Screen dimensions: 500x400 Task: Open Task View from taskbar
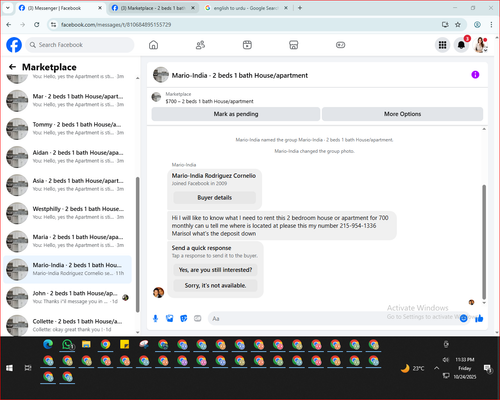[x=28, y=368]
